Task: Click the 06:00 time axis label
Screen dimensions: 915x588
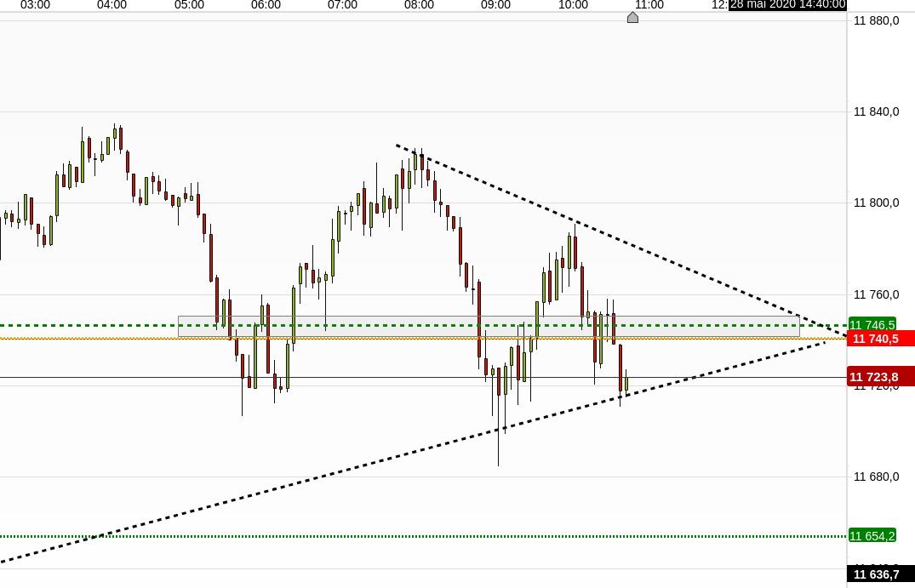Action: coord(266,5)
